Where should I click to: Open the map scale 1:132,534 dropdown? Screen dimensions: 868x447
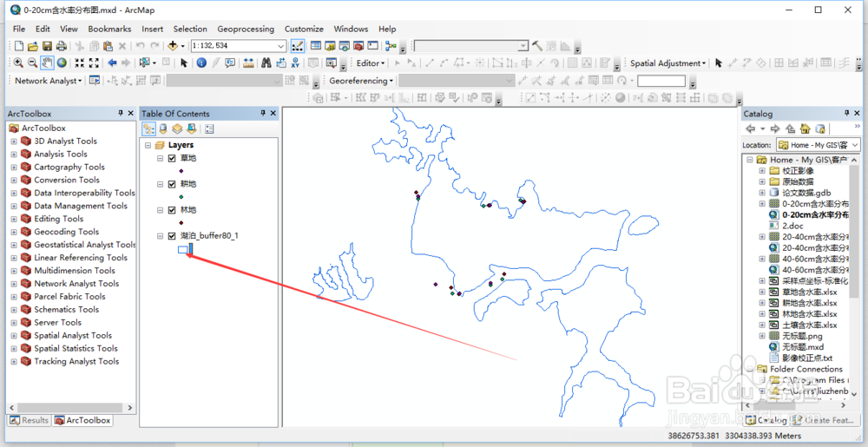click(x=281, y=46)
